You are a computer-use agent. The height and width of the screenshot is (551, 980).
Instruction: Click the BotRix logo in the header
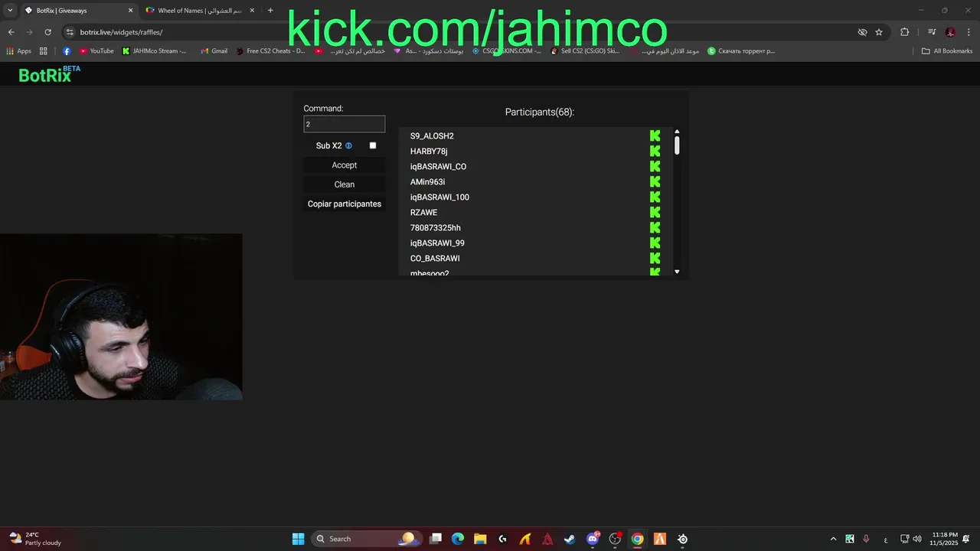click(x=49, y=74)
